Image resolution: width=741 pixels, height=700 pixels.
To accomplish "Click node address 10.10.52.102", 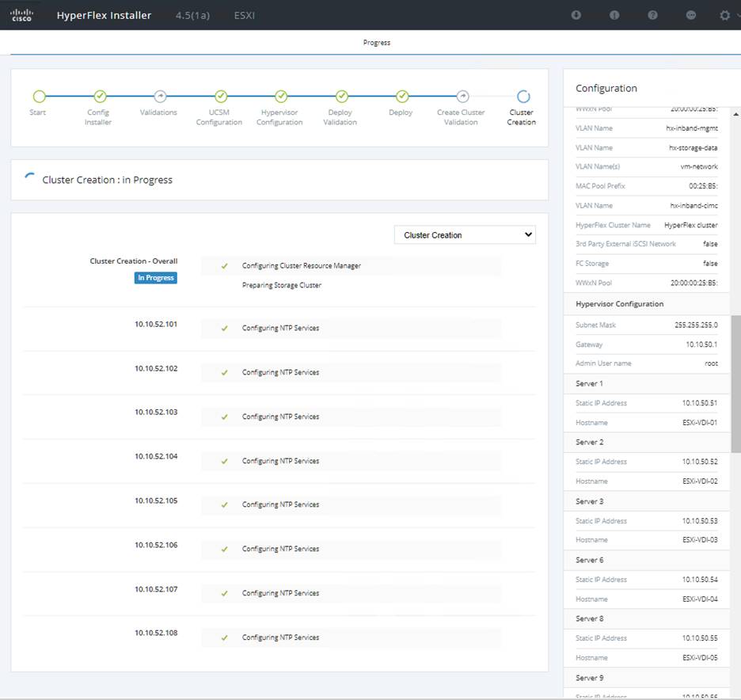I will [156, 368].
